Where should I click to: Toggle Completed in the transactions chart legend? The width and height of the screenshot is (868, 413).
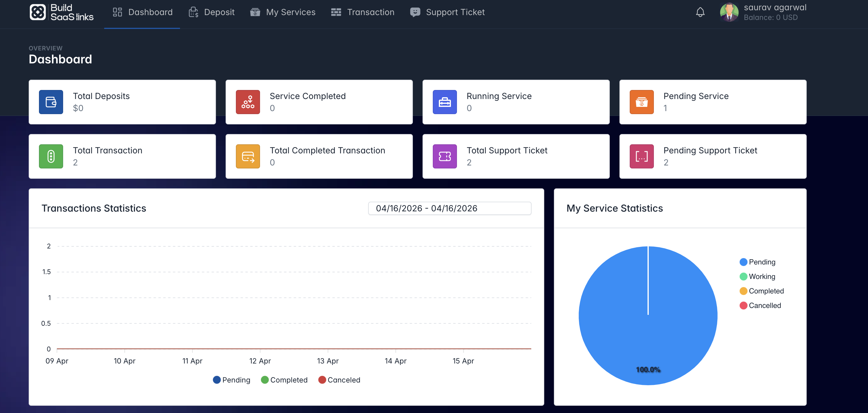click(x=284, y=380)
